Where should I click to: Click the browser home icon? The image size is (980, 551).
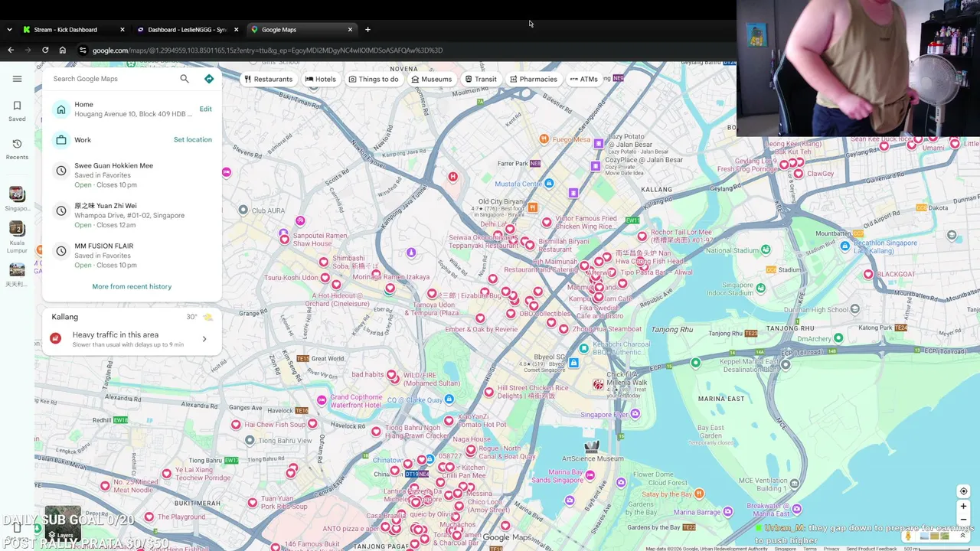tap(62, 51)
